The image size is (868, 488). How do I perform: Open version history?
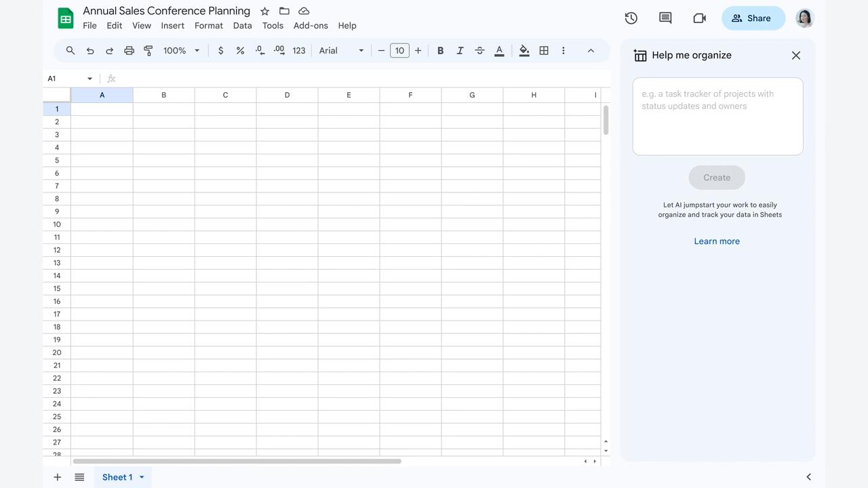[x=631, y=18]
